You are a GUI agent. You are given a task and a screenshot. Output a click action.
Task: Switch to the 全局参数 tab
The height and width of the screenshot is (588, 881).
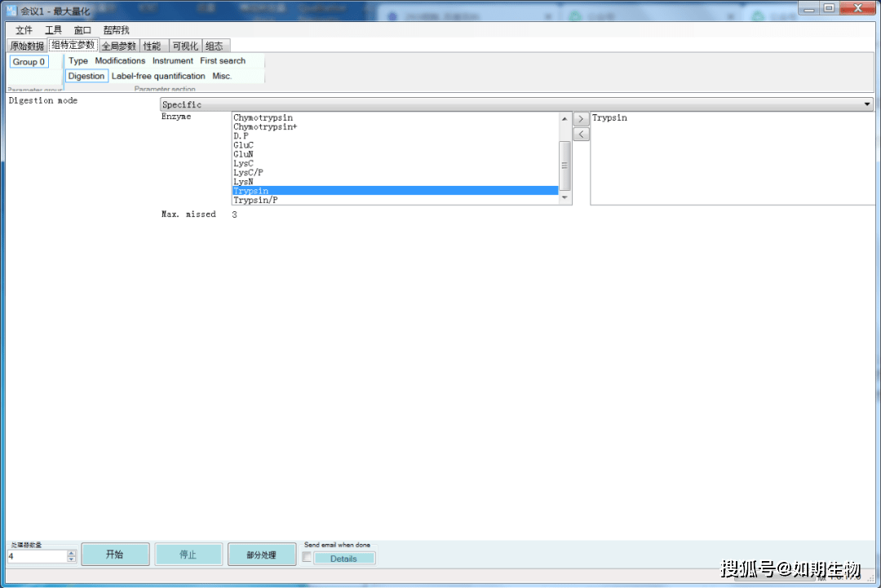pos(118,46)
